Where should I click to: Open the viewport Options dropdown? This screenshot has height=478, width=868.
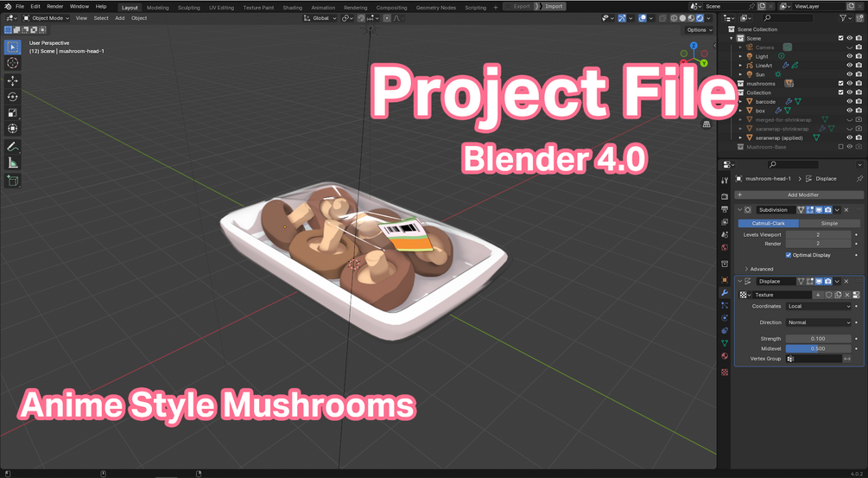700,30
